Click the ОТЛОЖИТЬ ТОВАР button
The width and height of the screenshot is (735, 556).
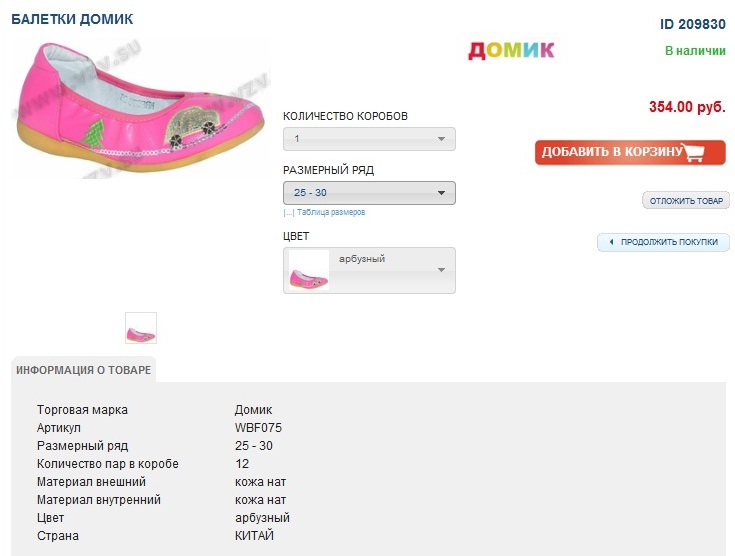coord(685,201)
